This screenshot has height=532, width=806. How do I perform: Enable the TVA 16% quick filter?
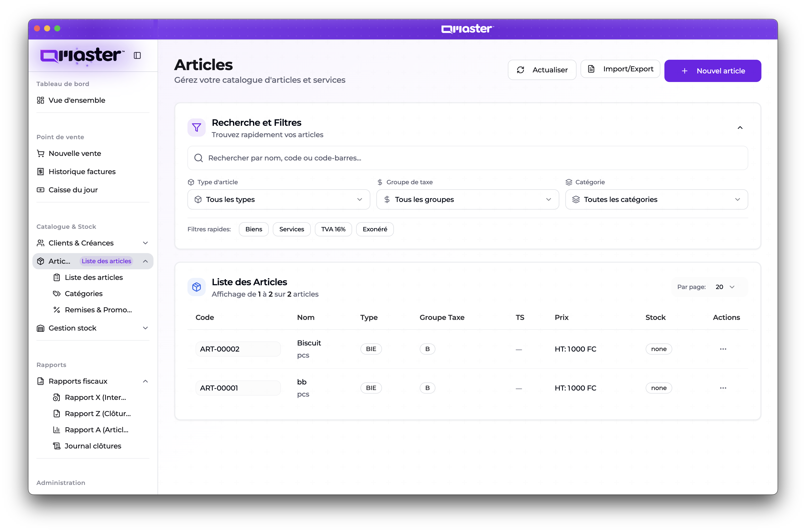[333, 229]
